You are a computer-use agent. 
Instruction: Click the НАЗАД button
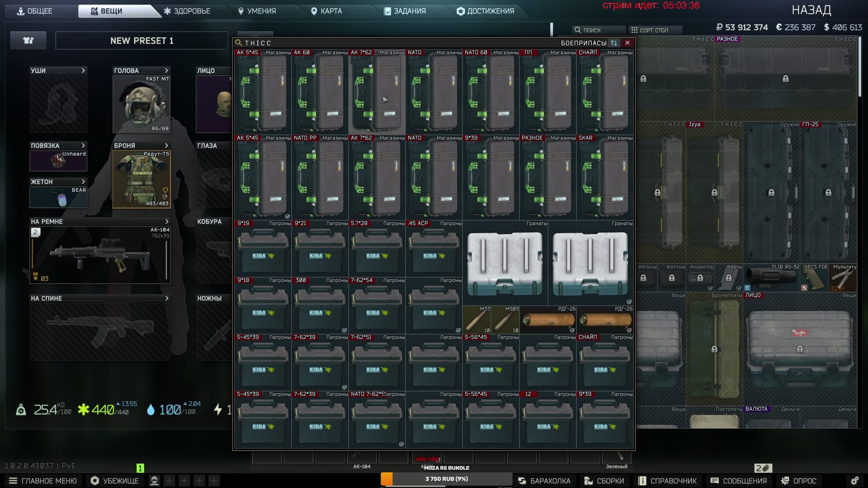click(x=811, y=10)
